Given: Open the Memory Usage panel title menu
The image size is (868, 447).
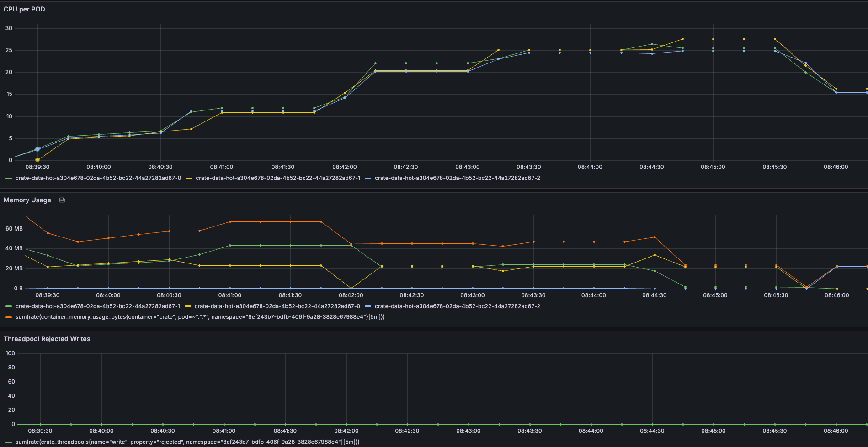Looking at the screenshot, I should pyautogui.click(x=27, y=200).
